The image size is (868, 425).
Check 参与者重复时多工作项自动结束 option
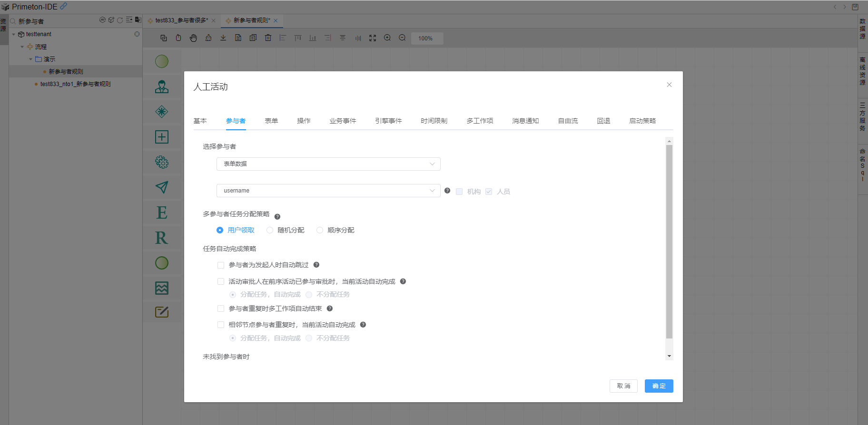tap(221, 309)
